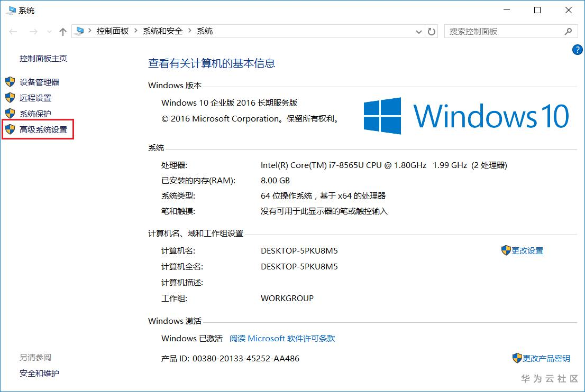This screenshot has width=585, height=392.
Task: Click the 8.00 GB RAM value
Action: (276, 180)
